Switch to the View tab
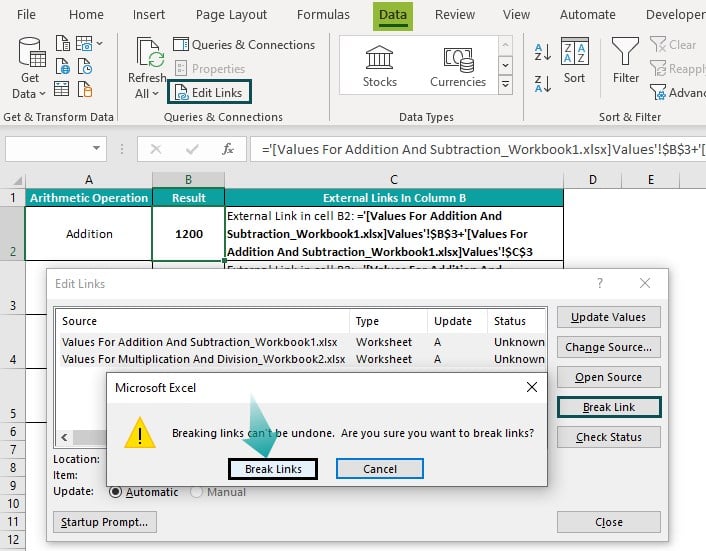 [516, 14]
